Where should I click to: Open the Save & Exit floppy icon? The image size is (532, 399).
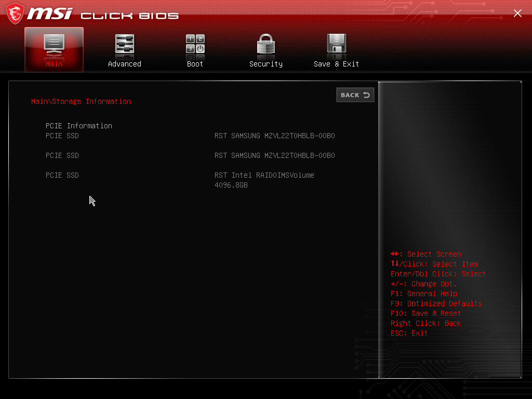pos(336,44)
